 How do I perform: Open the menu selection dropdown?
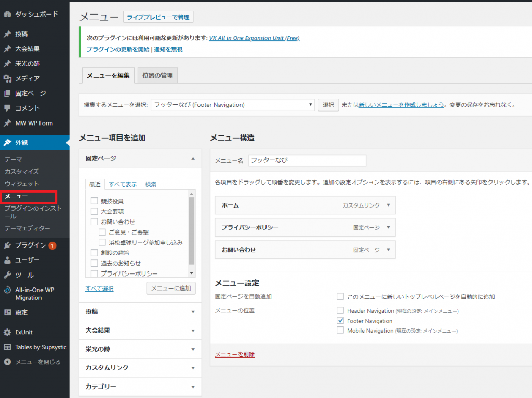(x=233, y=105)
